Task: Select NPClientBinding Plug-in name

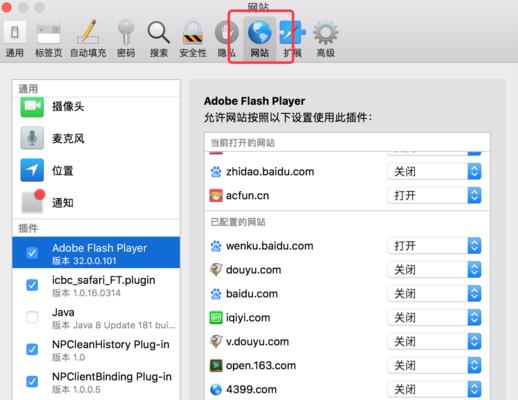Action: click(112, 377)
